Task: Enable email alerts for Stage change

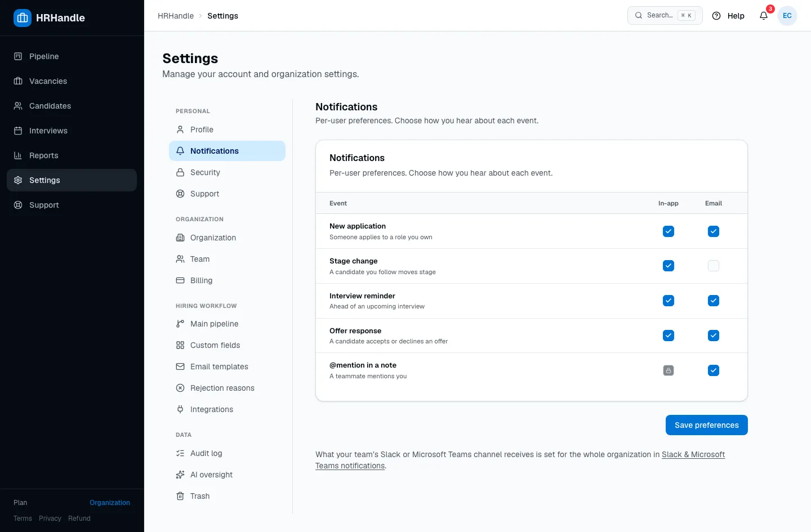Action: (714, 266)
